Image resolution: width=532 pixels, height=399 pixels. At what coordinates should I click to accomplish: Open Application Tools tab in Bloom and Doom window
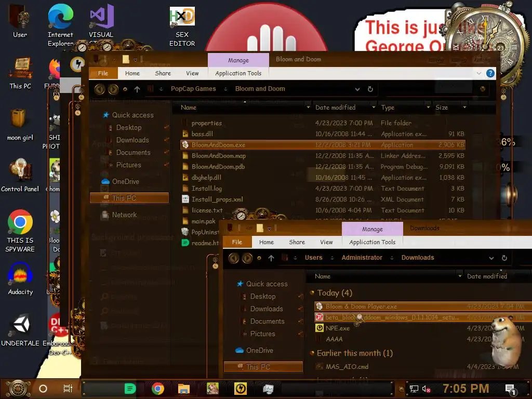(238, 73)
